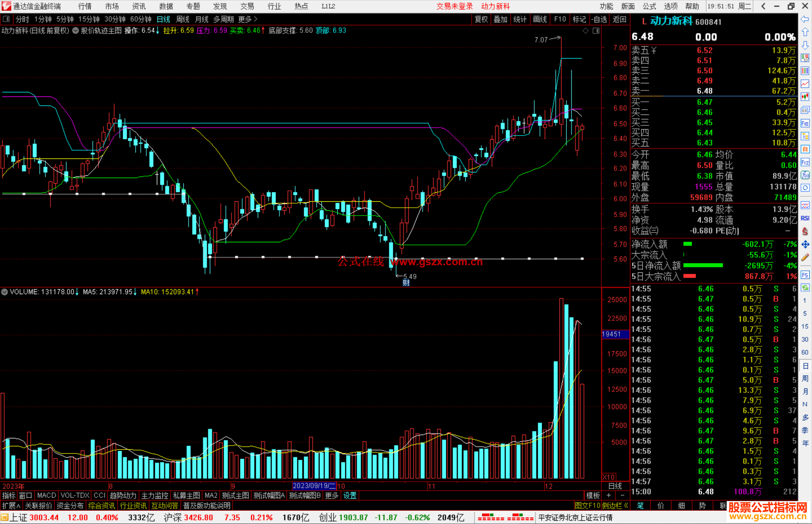Open the F10 company info sidebar icon

pos(805,123)
